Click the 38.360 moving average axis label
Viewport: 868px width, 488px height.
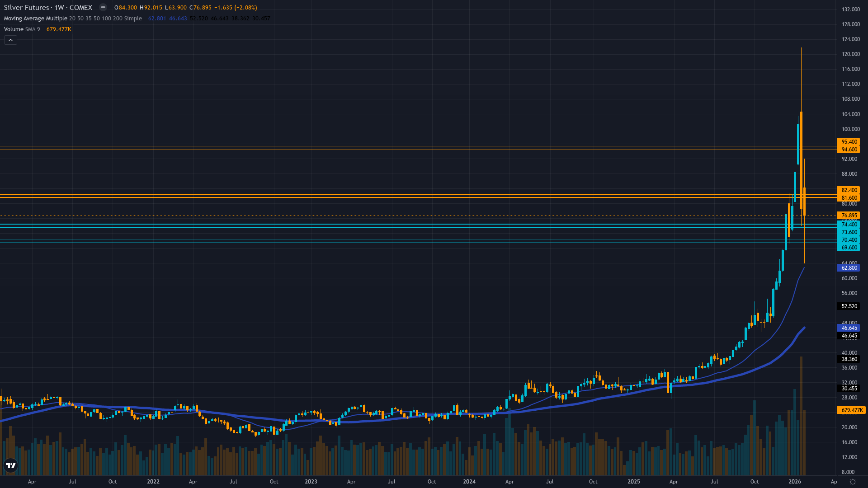point(849,360)
